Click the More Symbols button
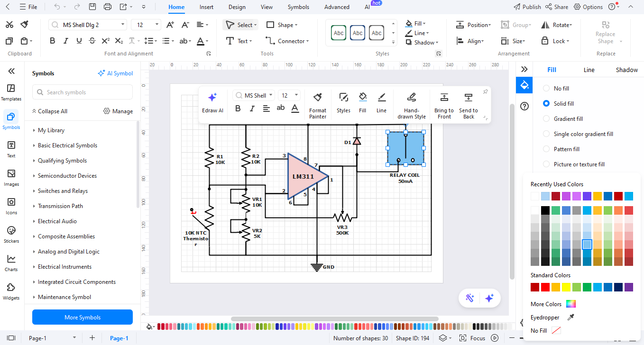 (83, 317)
